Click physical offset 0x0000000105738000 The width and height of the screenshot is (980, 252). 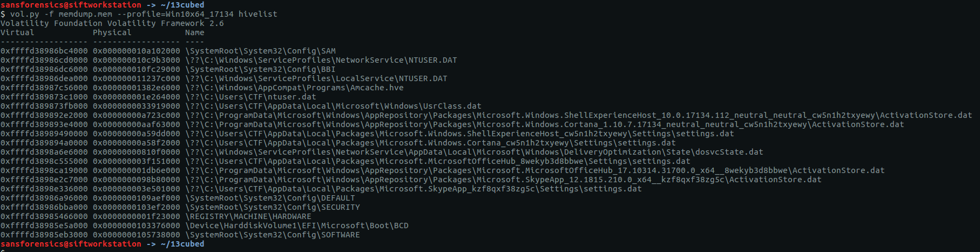pyautogui.click(x=136, y=235)
